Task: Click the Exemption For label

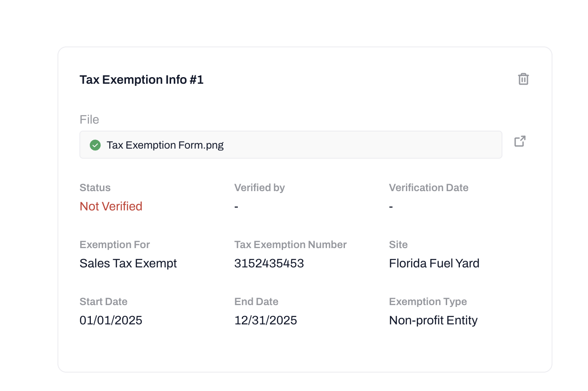Action: (x=115, y=245)
